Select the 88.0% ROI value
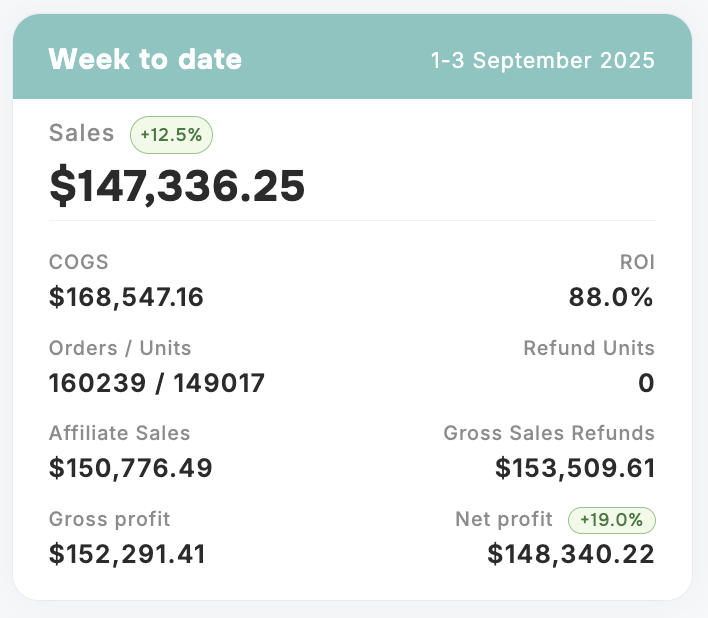 611,297
